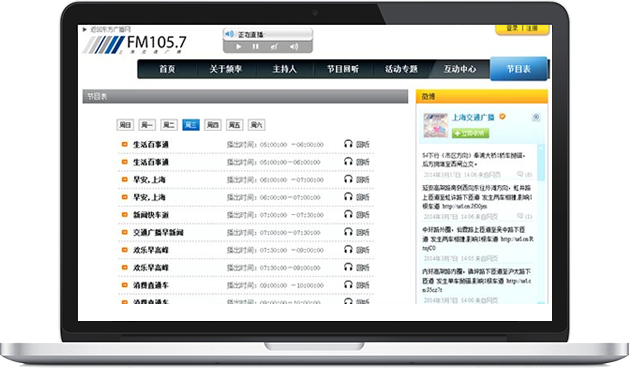Click the gray volume speaker icon in player
This screenshot has height=368, width=629.
pyautogui.click(x=294, y=47)
